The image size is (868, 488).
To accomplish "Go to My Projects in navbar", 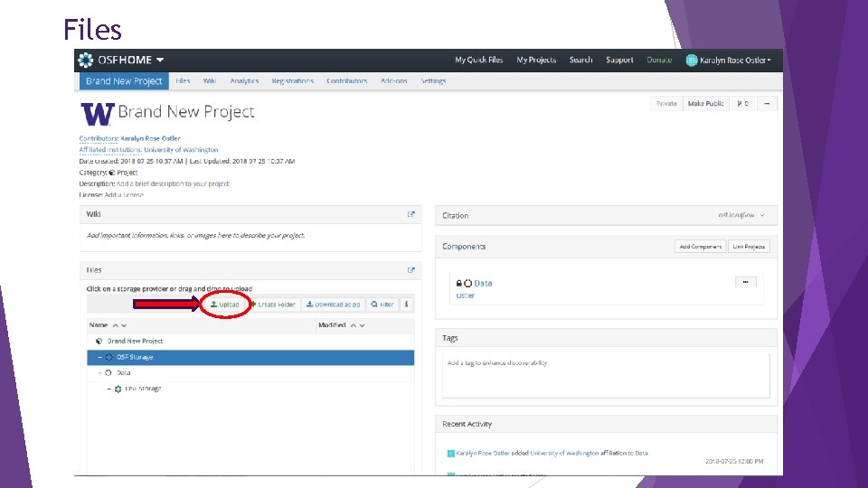I will point(536,60).
